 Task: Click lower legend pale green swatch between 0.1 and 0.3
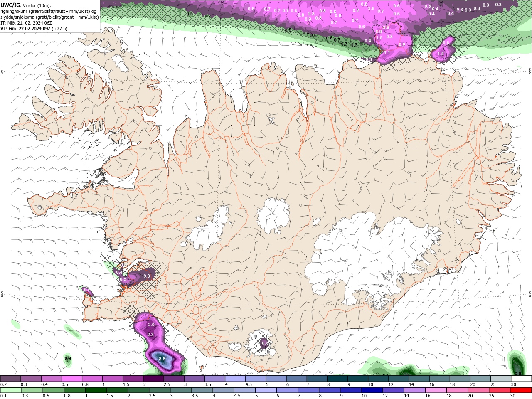(11, 390)
